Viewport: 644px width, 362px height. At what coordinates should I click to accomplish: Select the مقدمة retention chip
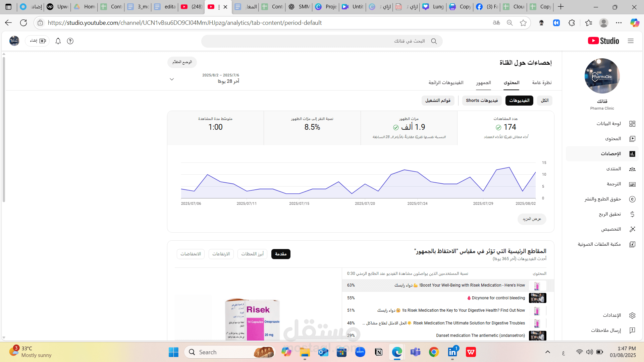point(281,254)
